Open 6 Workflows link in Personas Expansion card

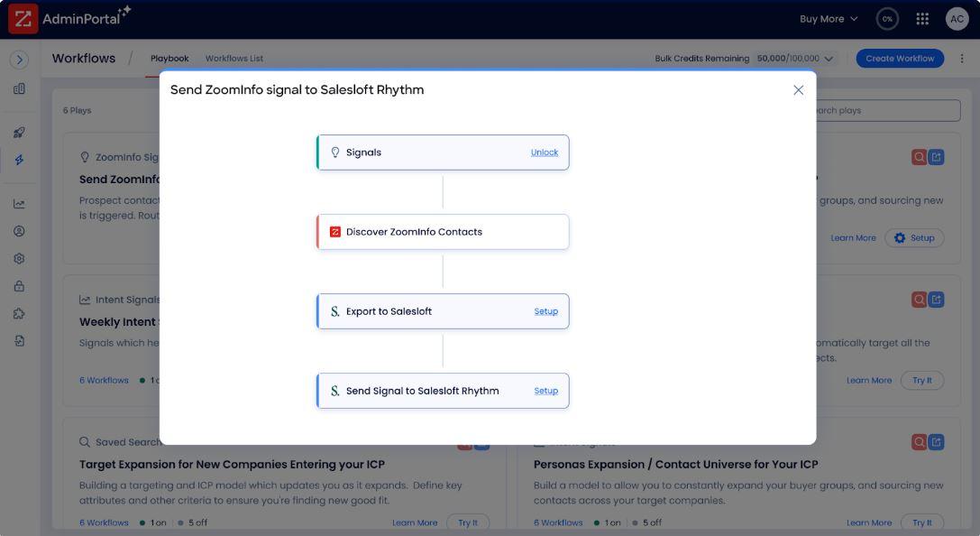pyautogui.click(x=558, y=522)
